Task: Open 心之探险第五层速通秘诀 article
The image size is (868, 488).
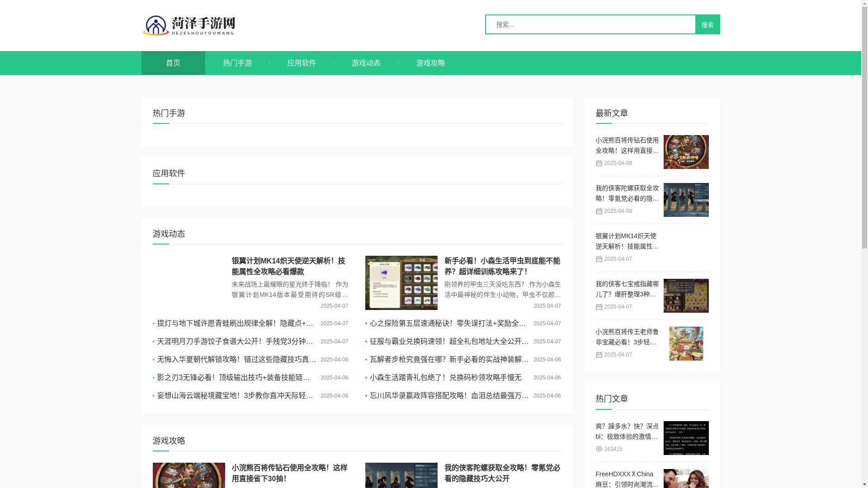Action: point(448,324)
